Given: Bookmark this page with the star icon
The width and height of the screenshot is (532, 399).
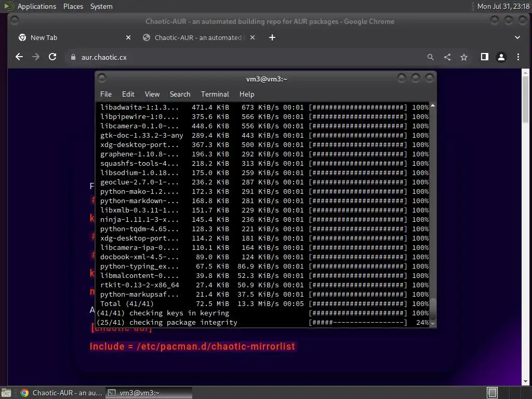Looking at the screenshot, I should (x=464, y=57).
